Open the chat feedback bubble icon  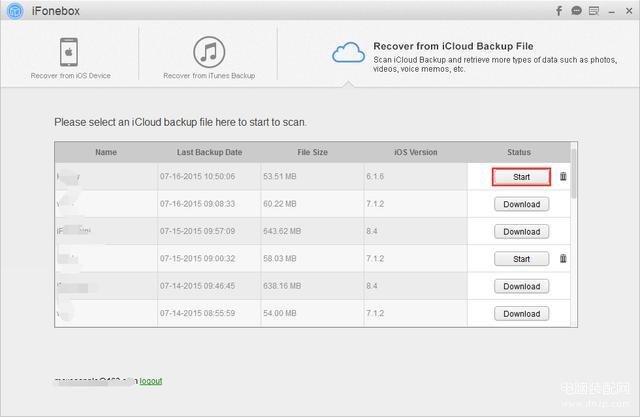tap(576, 11)
